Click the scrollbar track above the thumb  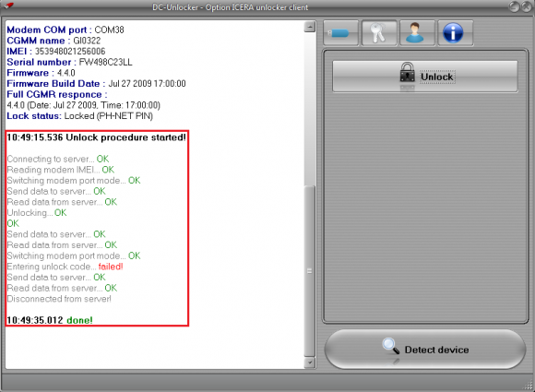[x=309, y=109]
